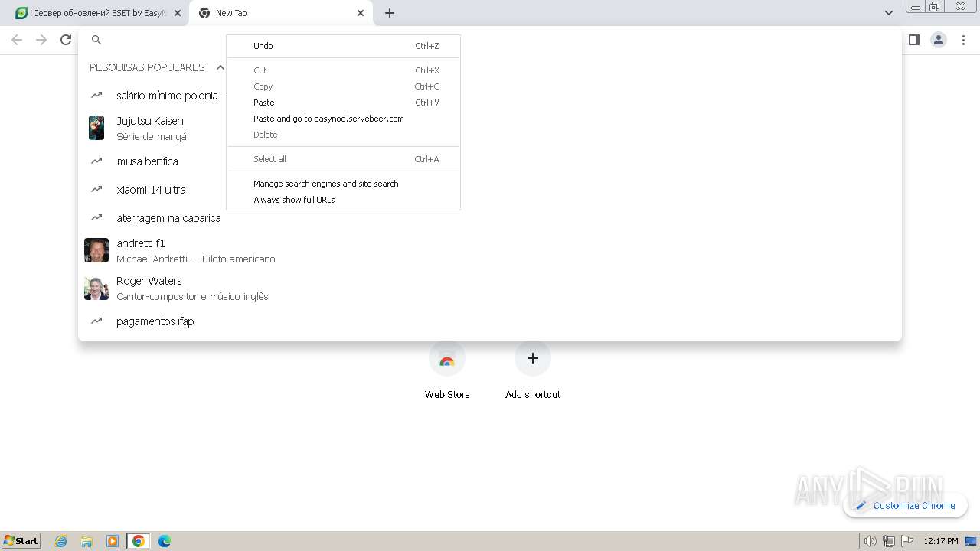Open the Chrome three-dot menu

point(963,40)
